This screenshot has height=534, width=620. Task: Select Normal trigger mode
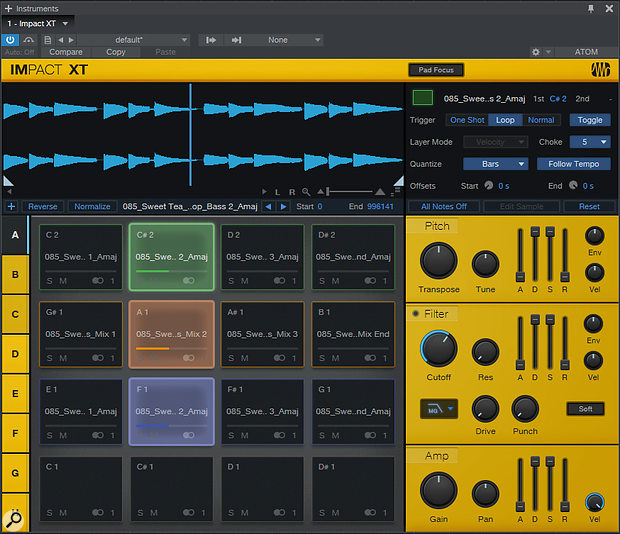pos(541,120)
